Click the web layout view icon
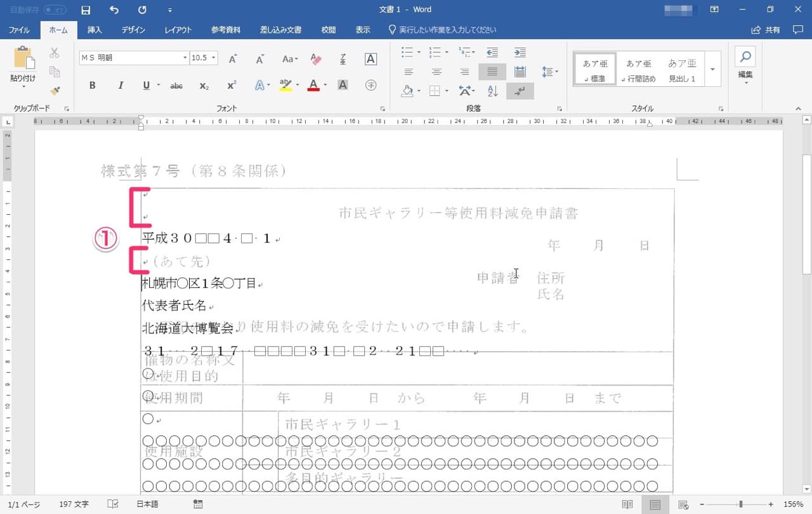Viewport: 812px width, 514px height. coord(683,504)
